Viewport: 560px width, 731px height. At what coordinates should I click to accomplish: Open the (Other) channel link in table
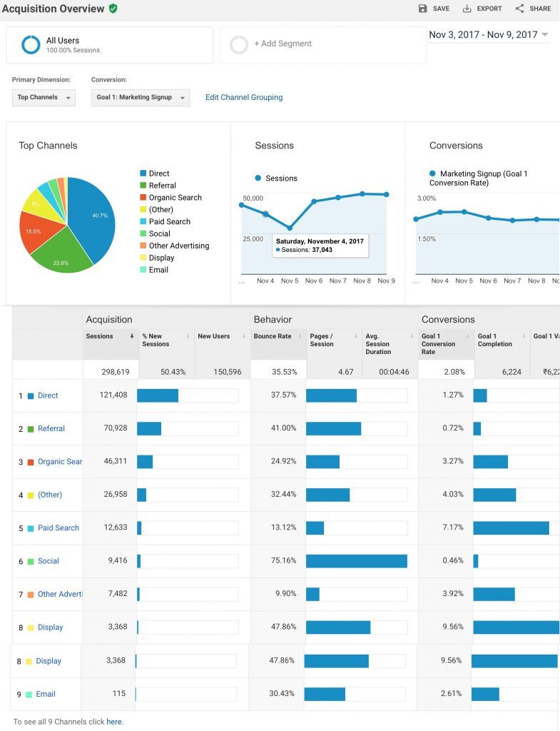click(50, 495)
